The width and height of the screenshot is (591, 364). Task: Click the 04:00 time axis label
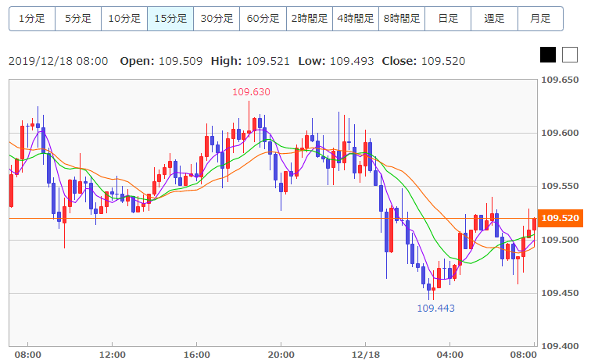click(450, 355)
